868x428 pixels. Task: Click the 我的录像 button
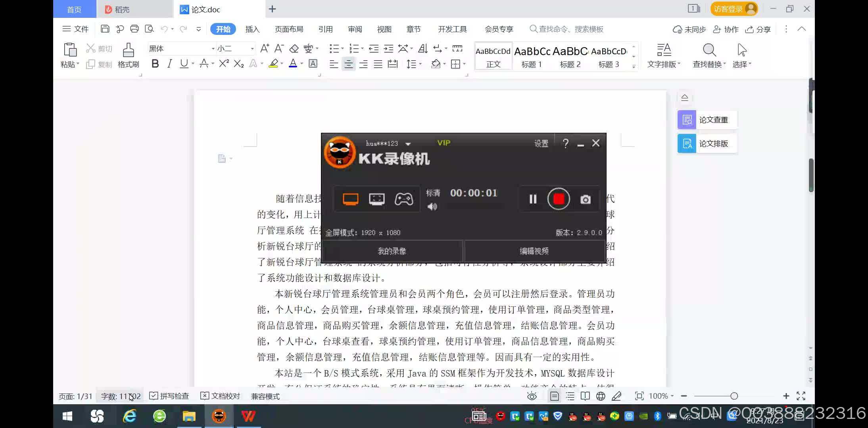tap(392, 251)
